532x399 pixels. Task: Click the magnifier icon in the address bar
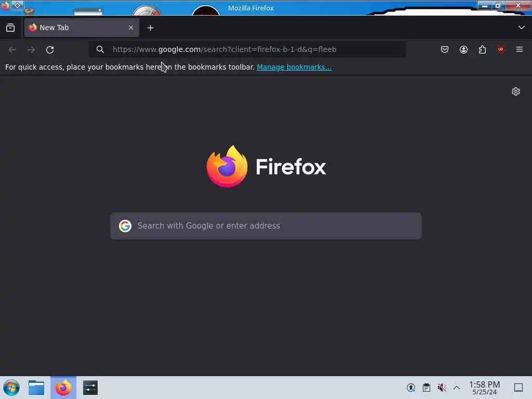100,49
